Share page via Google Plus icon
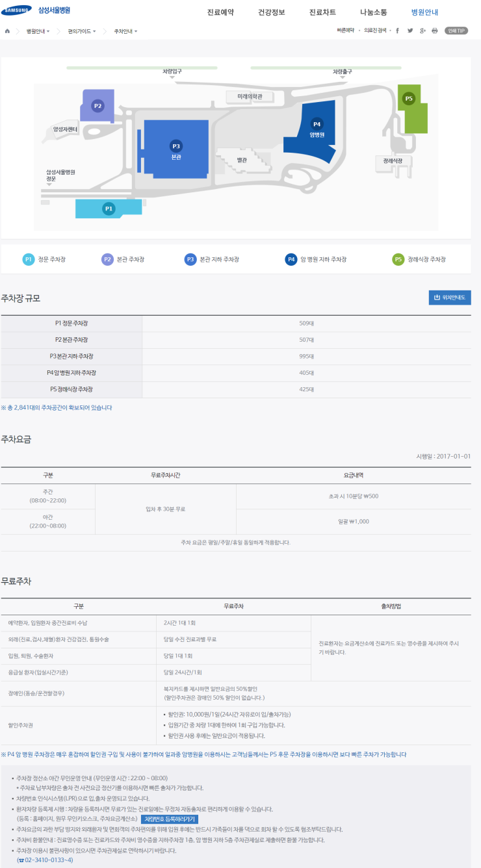Screen dimensions: 481x868 pos(422,31)
